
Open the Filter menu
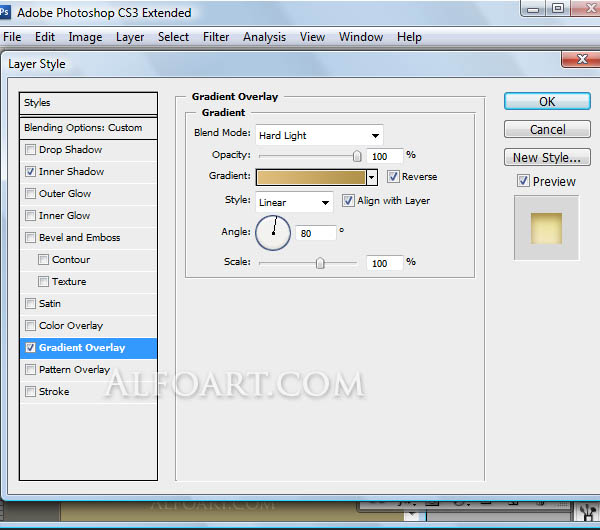216,37
